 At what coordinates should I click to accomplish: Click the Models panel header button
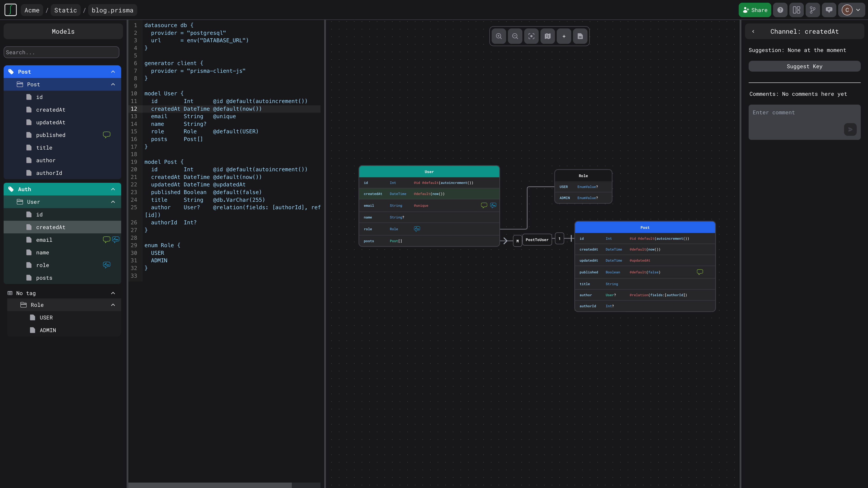coord(63,31)
